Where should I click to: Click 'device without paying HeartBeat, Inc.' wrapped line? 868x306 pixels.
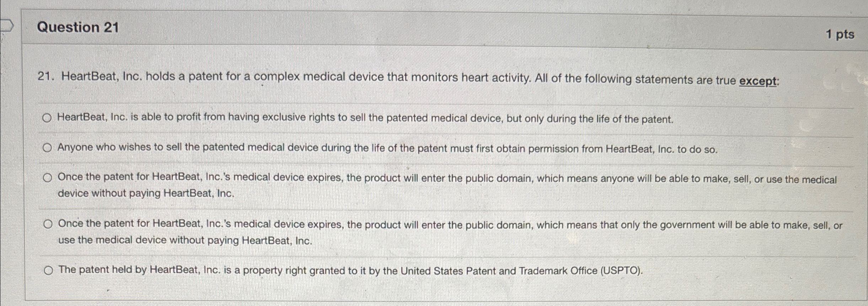146,193
